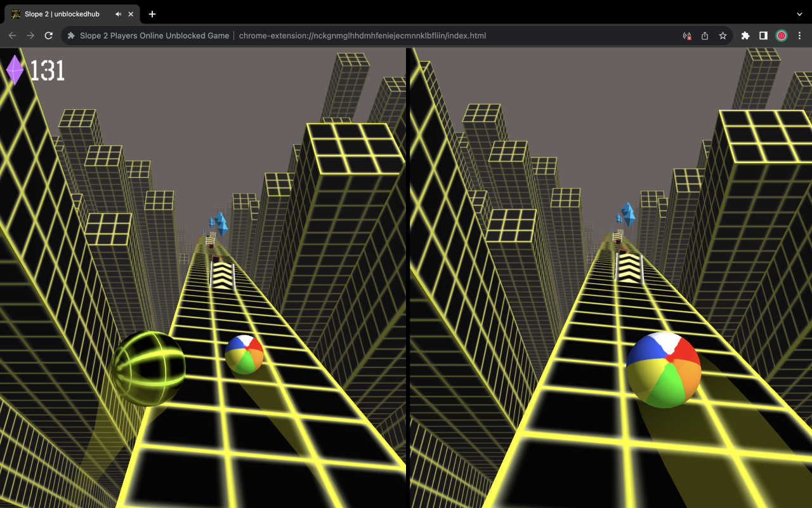812x508 pixels.
Task: Click the share icon in the toolbar
Action: 704,36
